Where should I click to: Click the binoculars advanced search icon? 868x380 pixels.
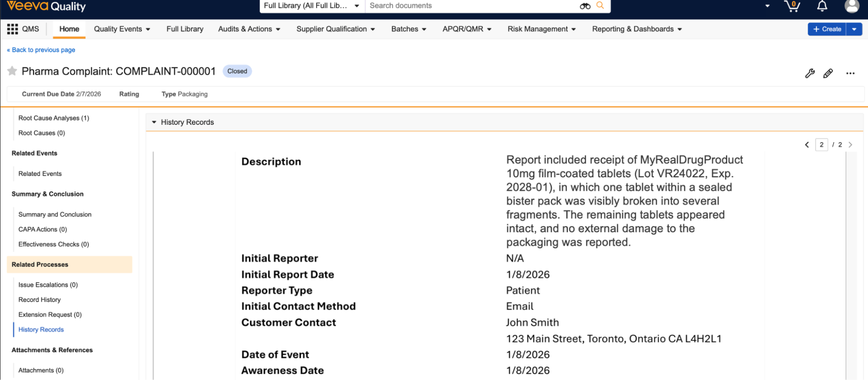click(585, 6)
